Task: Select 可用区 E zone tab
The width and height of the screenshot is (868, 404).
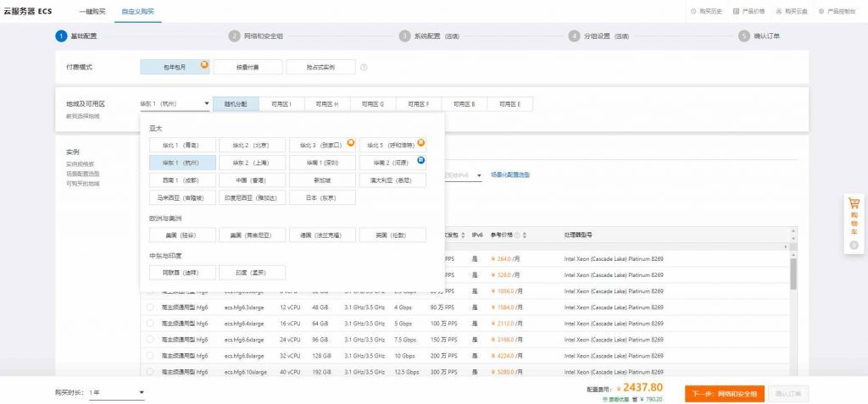Action: point(509,104)
